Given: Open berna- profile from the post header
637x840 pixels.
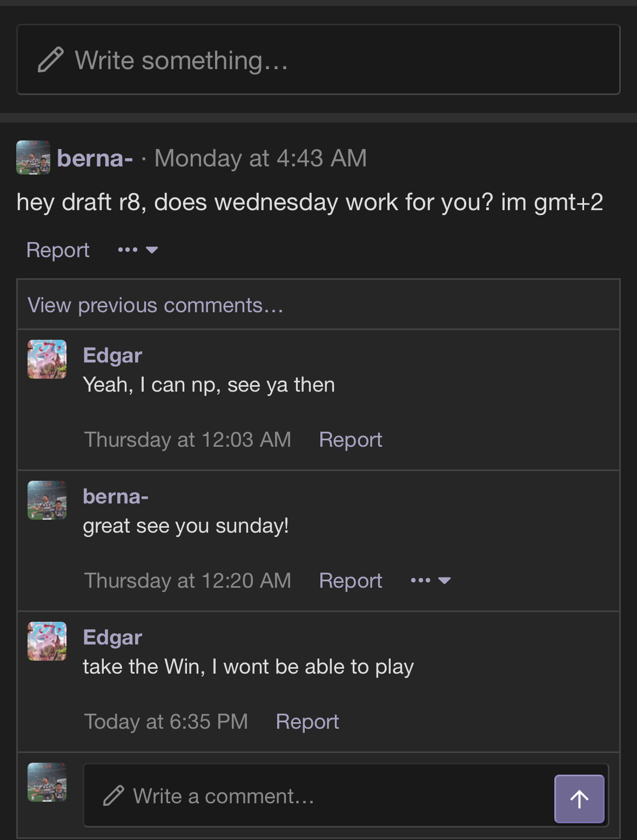Looking at the screenshot, I should click(x=95, y=158).
